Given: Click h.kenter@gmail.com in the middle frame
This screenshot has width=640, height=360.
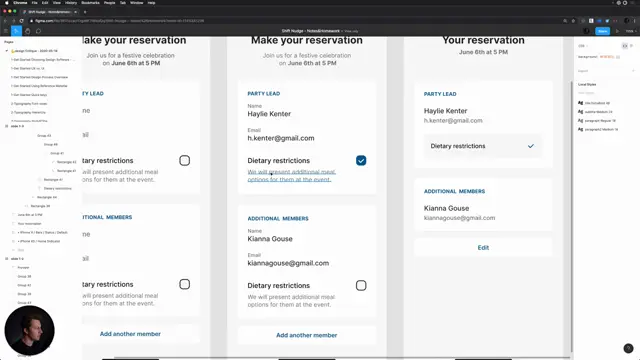Looking at the screenshot, I should pyautogui.click(x=281, y=138).
